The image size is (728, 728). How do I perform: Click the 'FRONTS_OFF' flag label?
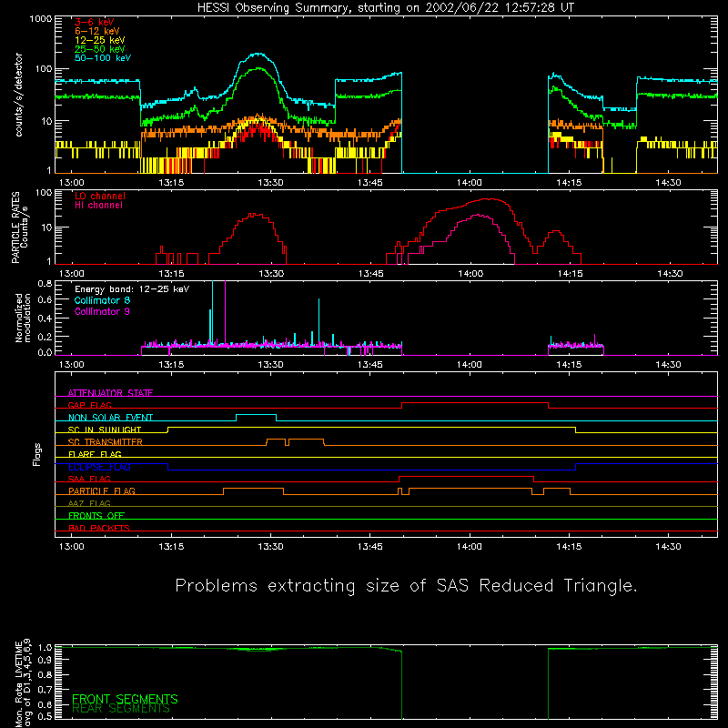pos(96,515)
